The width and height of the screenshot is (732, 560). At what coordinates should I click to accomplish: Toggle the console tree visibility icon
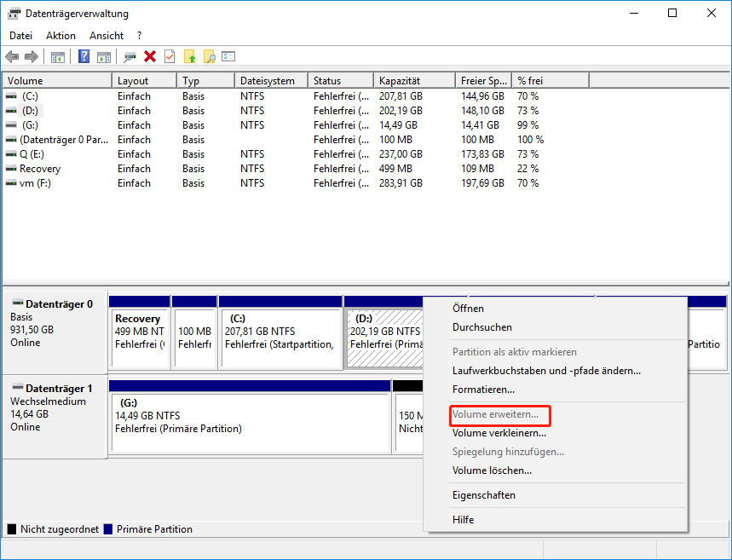[x=56, y=56]
